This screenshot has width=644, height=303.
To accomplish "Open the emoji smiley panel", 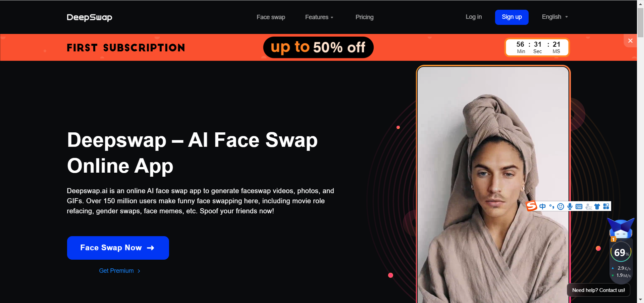I will 560,207.
